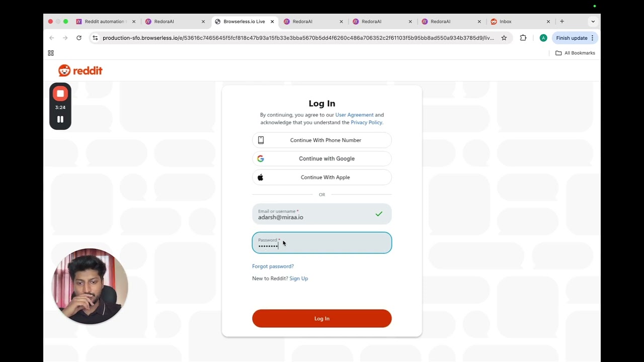
Task: Bookmark this page with the star icon
Action: click(504, 38)
